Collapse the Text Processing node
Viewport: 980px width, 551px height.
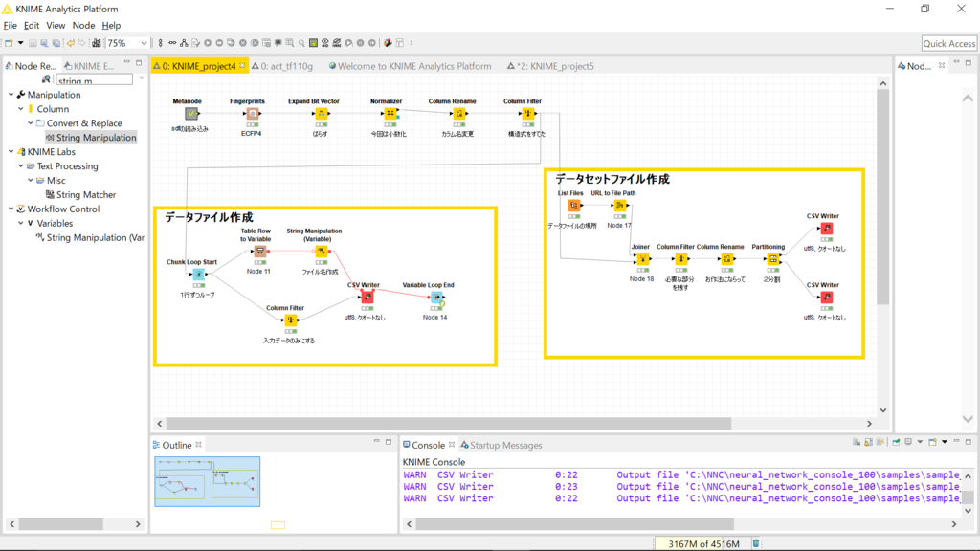(21, 166)
